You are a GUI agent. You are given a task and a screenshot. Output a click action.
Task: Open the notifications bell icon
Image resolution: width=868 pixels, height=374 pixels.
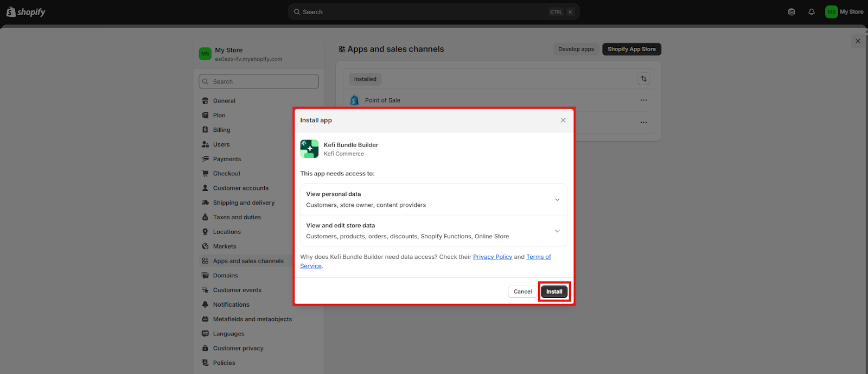812,12
